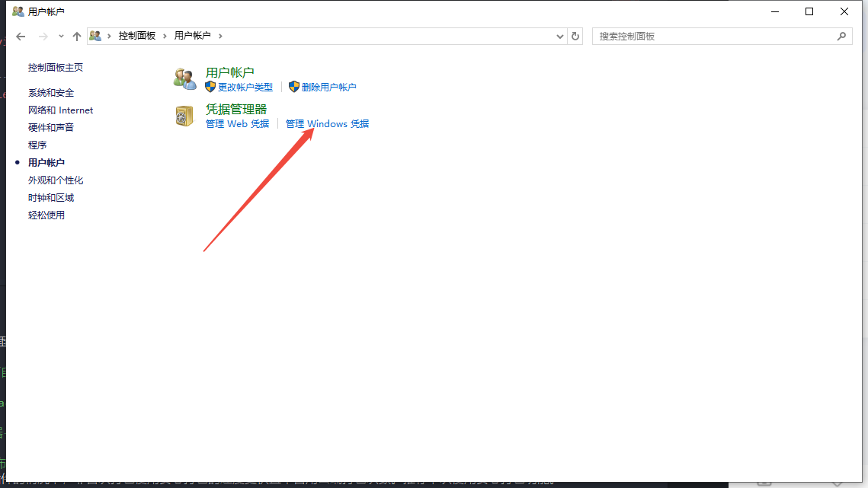Expand the chevron before 控制面板 breadcrumb
The width and height of the screenshot is (868, 488).
coord(109,36)
